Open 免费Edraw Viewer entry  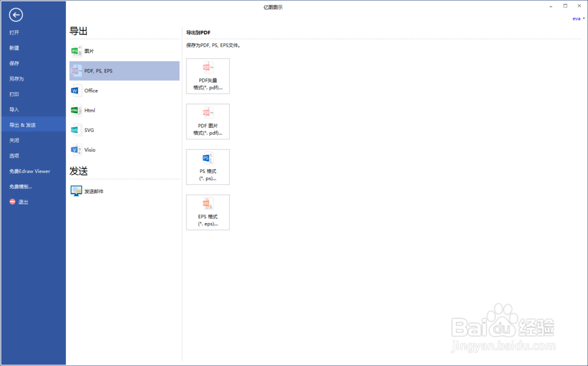(29, 171)
